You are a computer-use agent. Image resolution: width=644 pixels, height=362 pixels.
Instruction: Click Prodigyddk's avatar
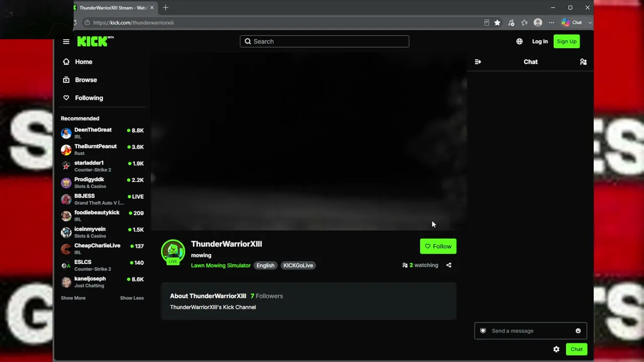click(66, 183)
